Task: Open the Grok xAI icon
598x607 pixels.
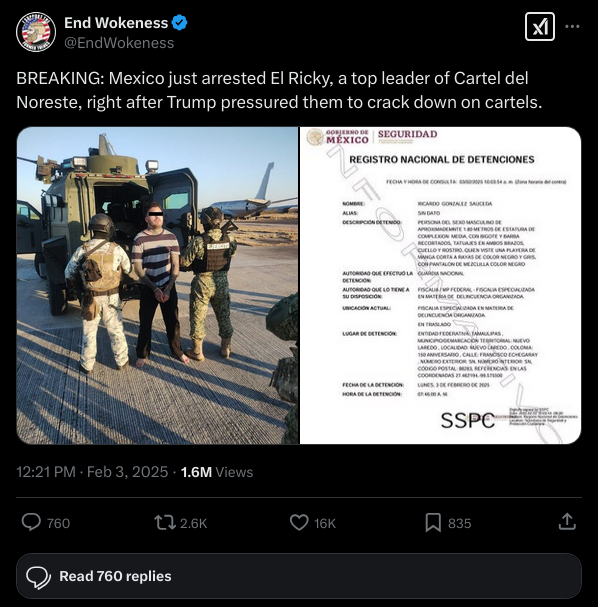Action: (x=540, y=27)
